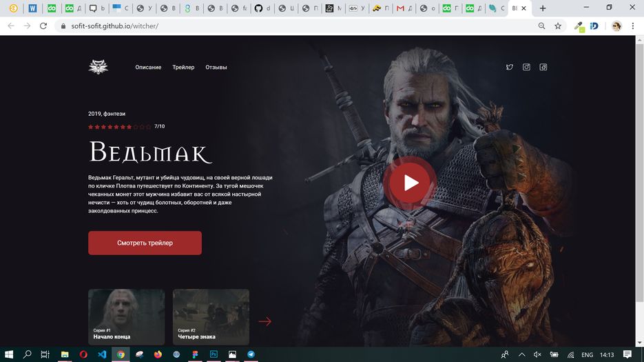Open Photoshop from the taskbar
This screenshot has width=644, height=362.
[x=214, y=354]
